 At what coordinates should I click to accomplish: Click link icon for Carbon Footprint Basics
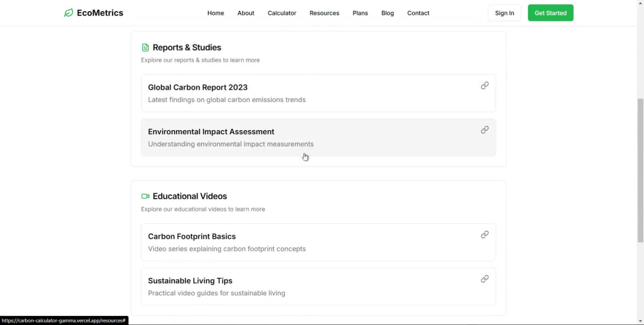click(485, 235)
